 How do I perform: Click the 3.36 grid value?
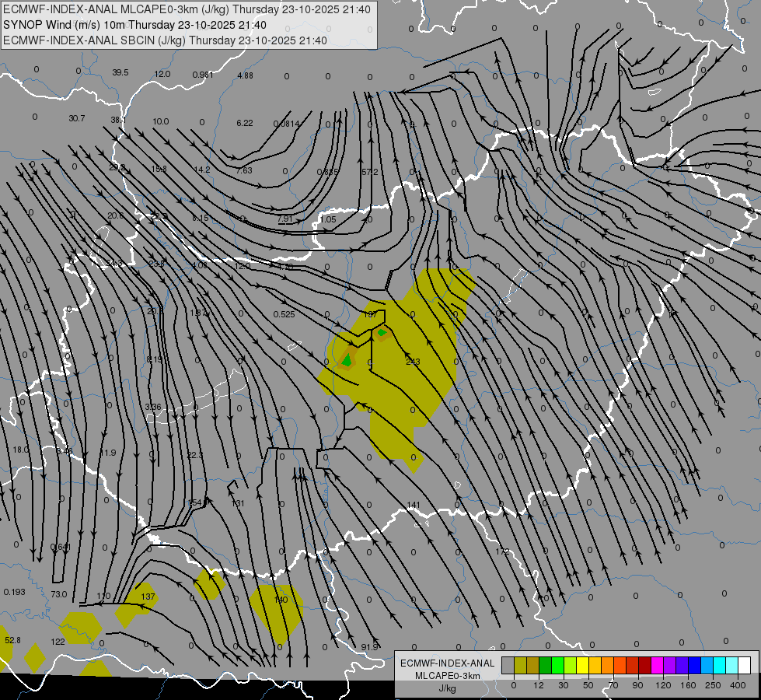pos(153,407)
